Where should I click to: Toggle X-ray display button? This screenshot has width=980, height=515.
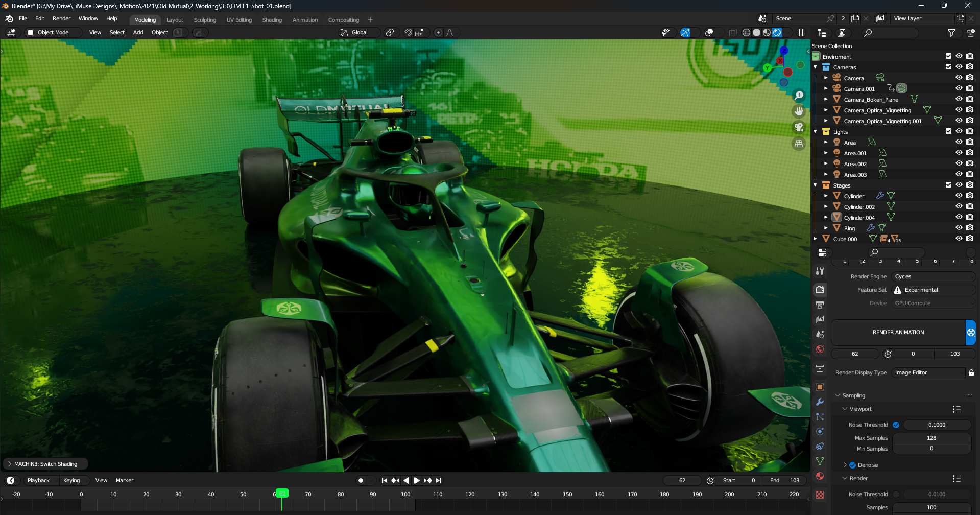[x=732, y=32]
